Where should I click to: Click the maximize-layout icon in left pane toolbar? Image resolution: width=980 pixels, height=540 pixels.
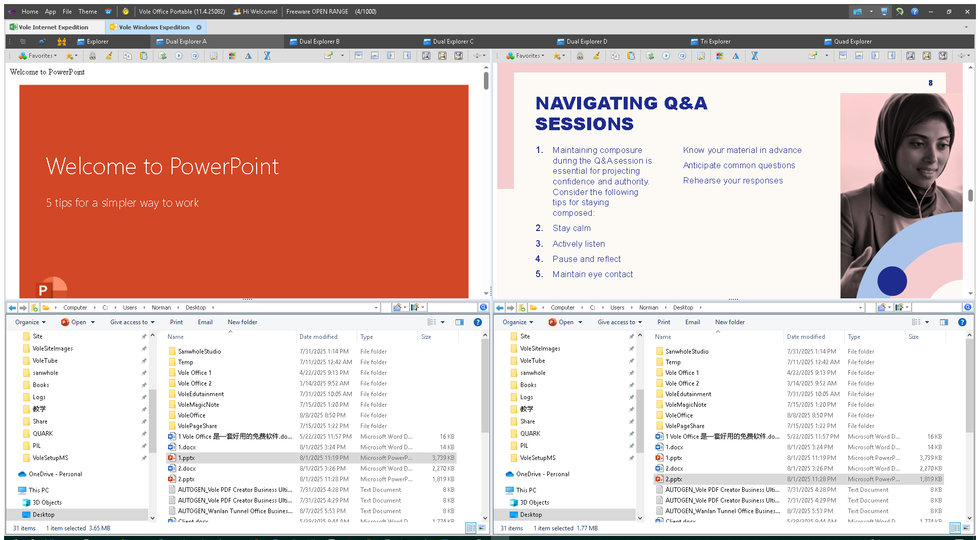[x=426, y=56]
